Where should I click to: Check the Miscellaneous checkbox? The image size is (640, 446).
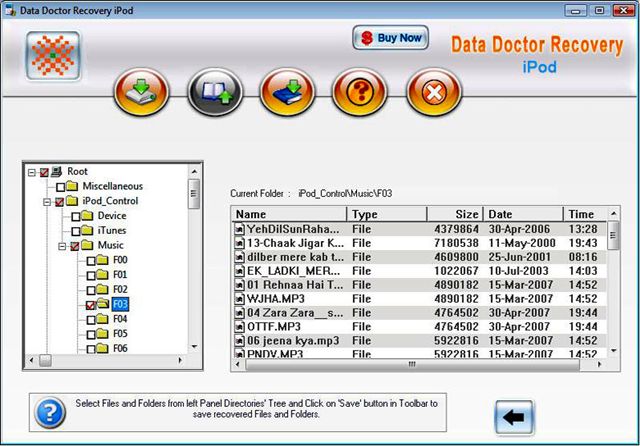(x=60, y=187)
